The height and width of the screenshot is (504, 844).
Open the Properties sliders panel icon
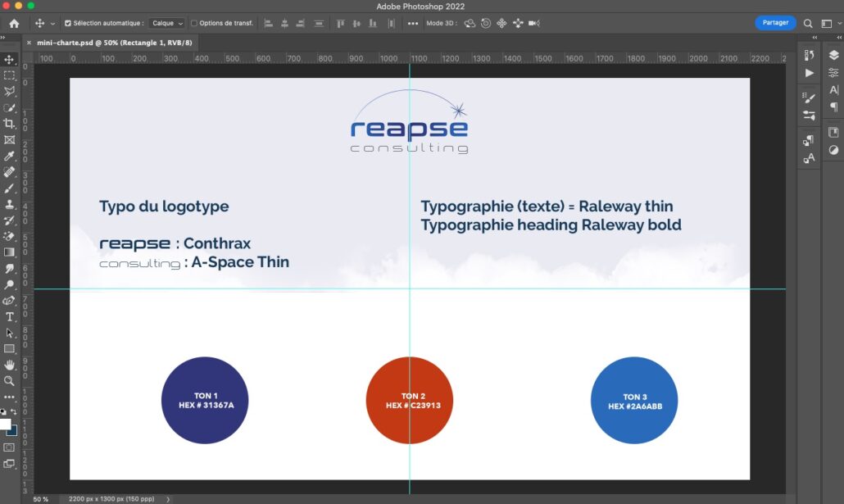point(834,73)
